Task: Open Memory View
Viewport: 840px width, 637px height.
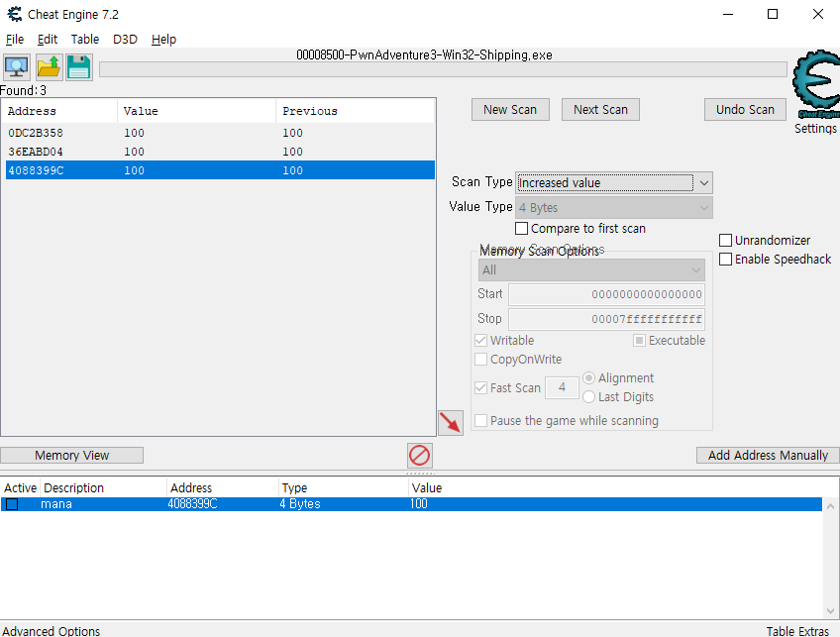Action: (x=71, y=456)
